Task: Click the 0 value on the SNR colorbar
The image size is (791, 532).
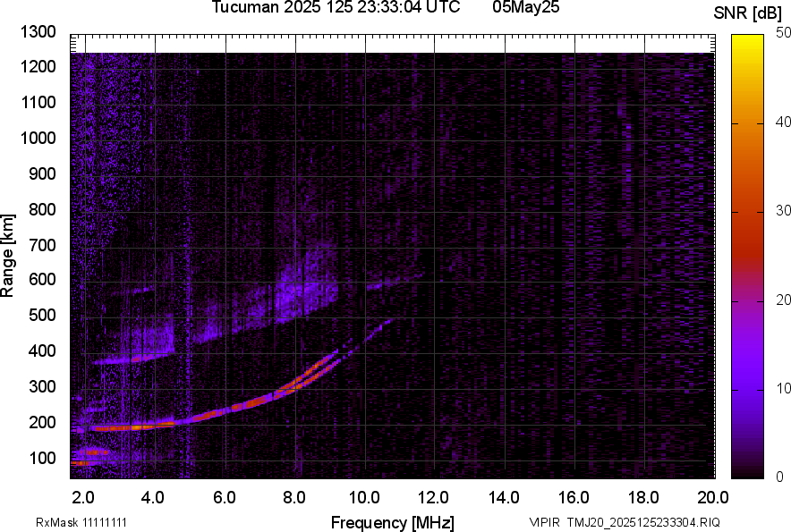Action: [x=780, y=476]
